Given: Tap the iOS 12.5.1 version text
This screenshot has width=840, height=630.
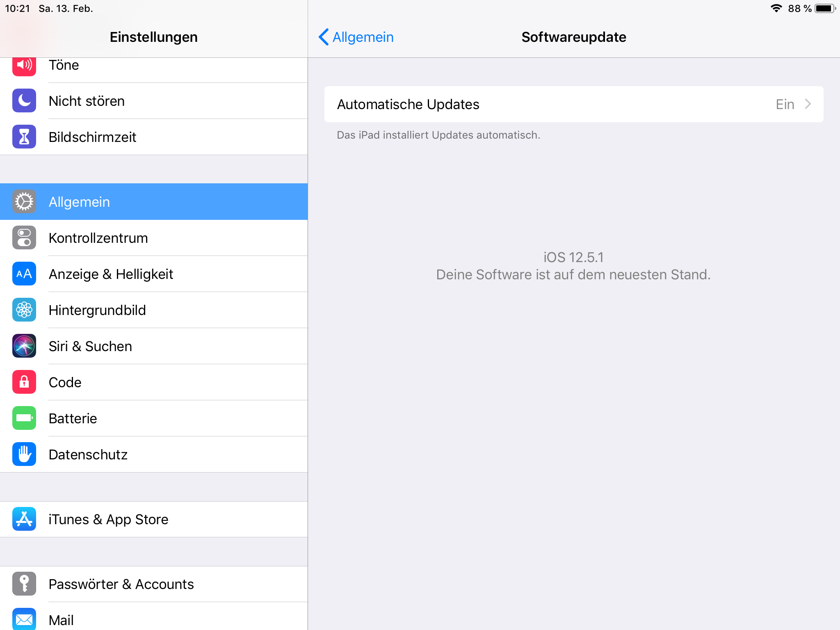Looking at the screenshot, I should click(x=573, y=258).
